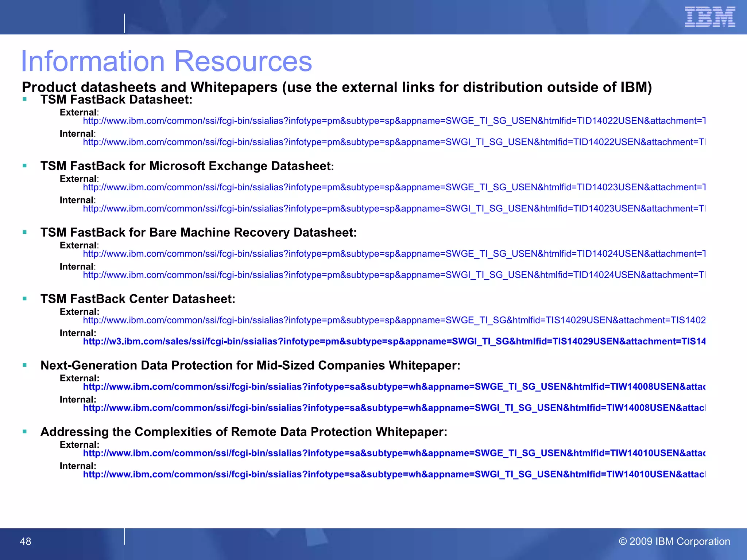The width and height of the screenshot is (747, 560).
Task: Open FastBack Center Datasheet external link
Action: pos(394,320)
